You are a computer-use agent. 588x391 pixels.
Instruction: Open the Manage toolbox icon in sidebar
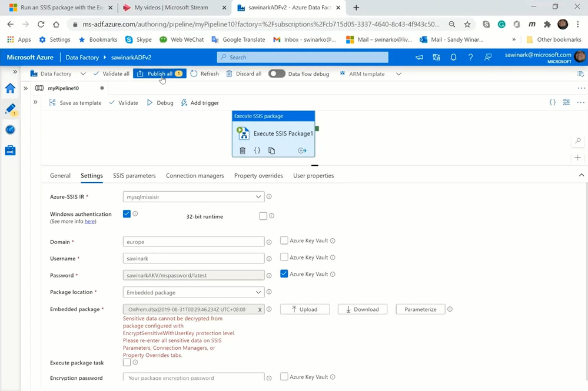coord(10,150)
